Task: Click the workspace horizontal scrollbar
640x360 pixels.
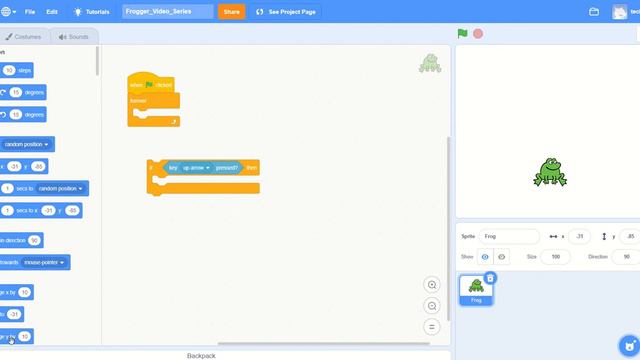Action: [x=324, y=343]
